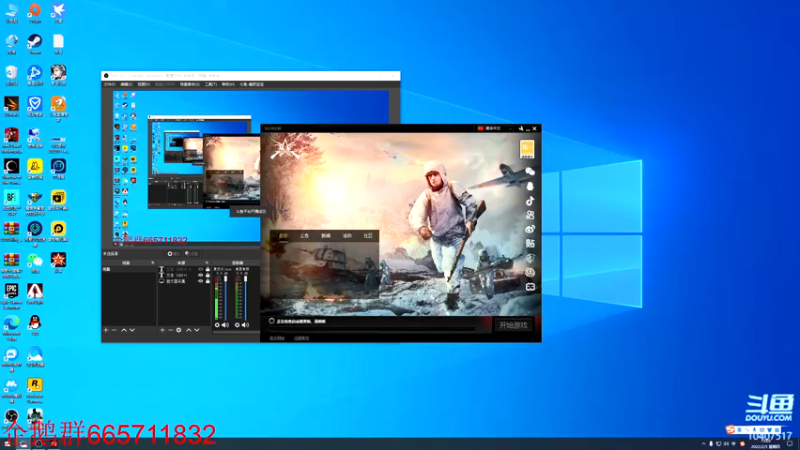This screenshot has height=450, width=800.
Task: Click the second link at launcher bottom left
Action: point(302,338)
